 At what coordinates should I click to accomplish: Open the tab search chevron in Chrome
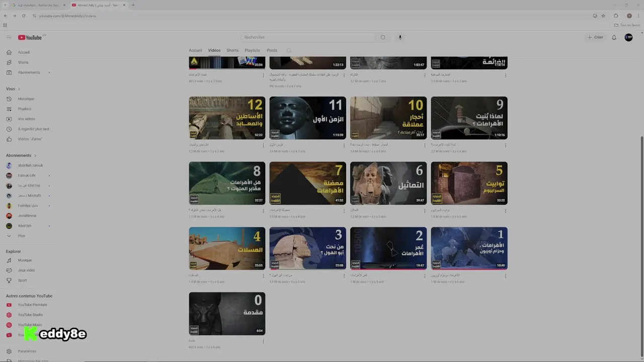pyautogui.click(x=6, y=5)
